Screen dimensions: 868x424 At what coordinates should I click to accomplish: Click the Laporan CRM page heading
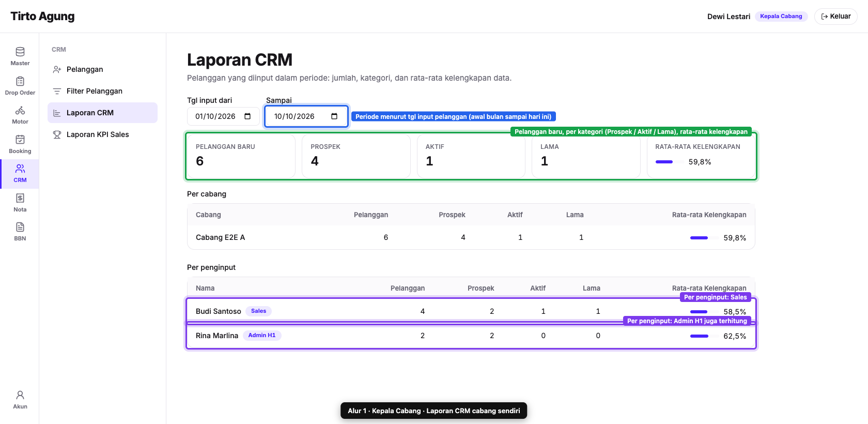(240, 60)
